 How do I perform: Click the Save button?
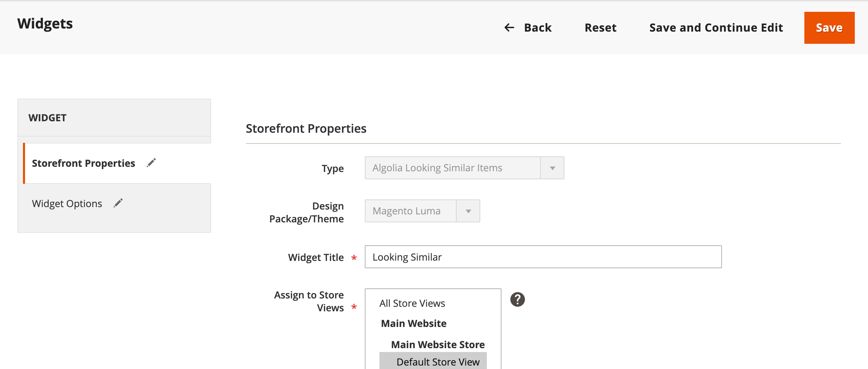[x=829, y=28]
